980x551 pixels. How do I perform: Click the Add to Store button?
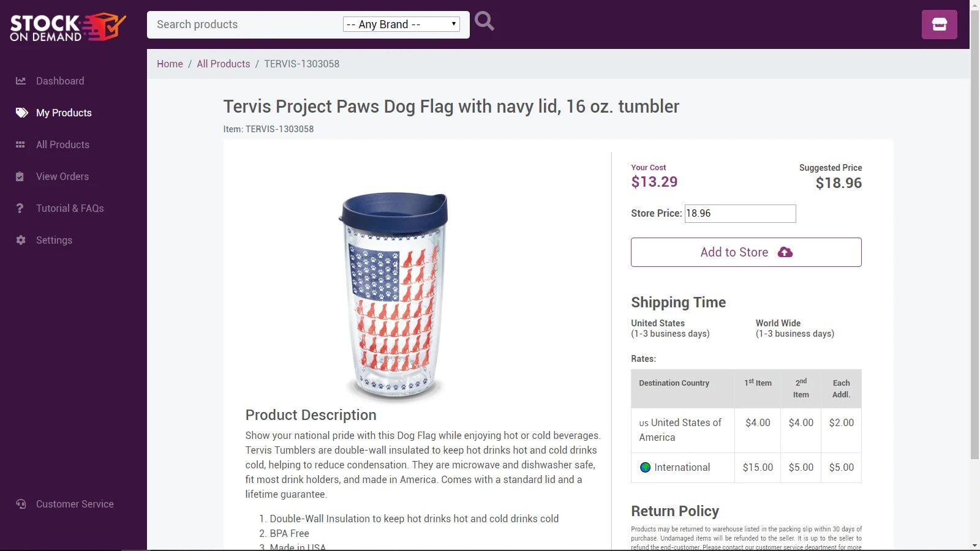pyautogui.click(x=746, y=252)
